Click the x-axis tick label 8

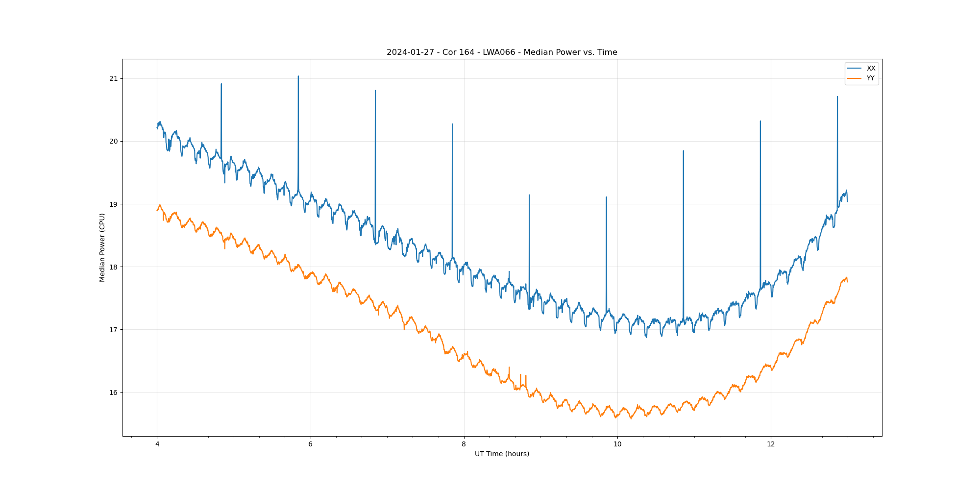click(464, 444)
